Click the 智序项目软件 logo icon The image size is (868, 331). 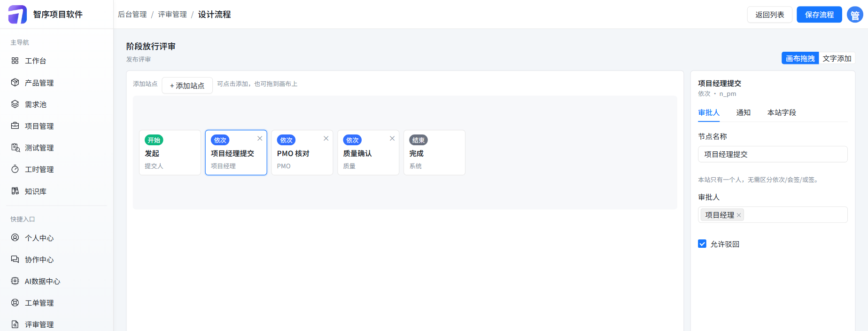point(18,15)
